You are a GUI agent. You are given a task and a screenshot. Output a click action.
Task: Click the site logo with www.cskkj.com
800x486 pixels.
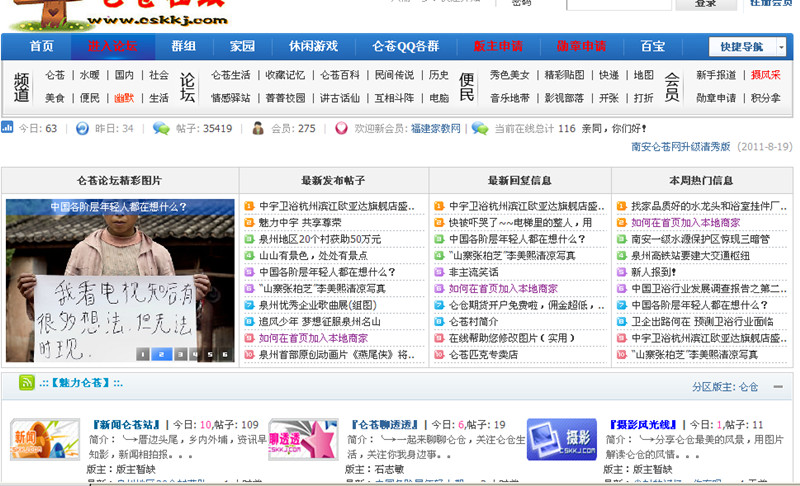tap(118, 15)
